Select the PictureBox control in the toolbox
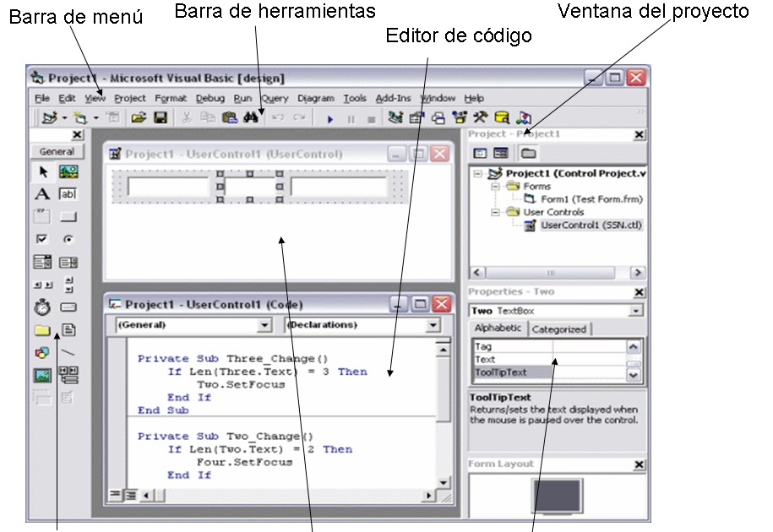 pyautogui.click(x=68, y=172)
